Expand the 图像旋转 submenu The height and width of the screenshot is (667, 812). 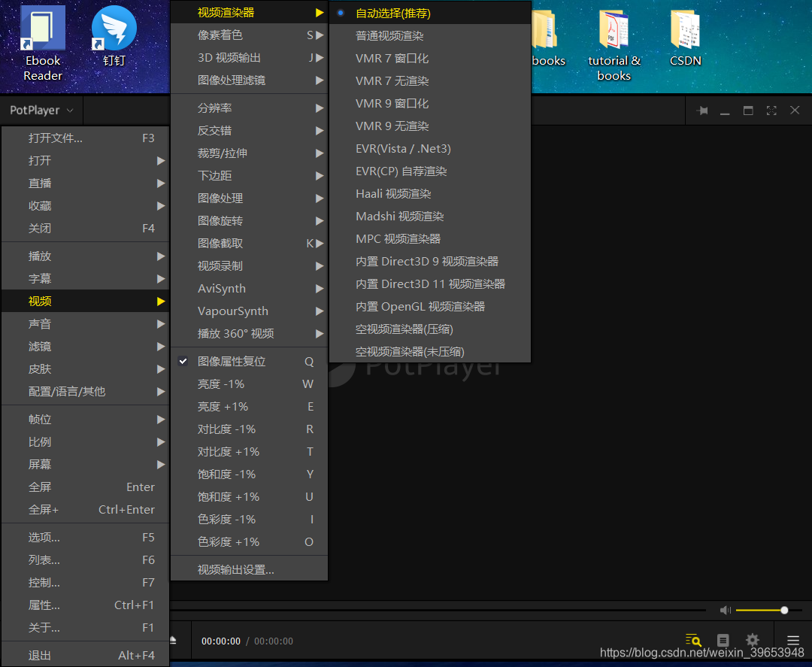pyautogui.click(x=249, y=220)
